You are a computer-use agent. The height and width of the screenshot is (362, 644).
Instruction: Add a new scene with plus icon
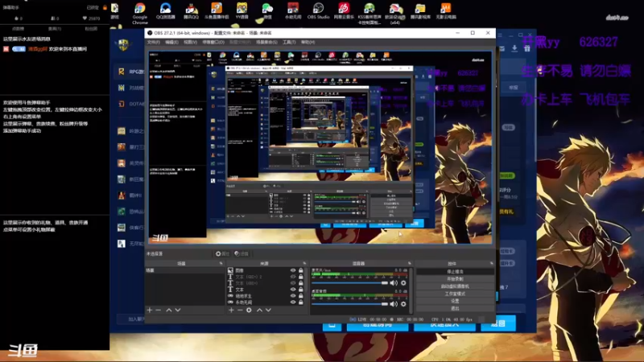tap(150, 311)
